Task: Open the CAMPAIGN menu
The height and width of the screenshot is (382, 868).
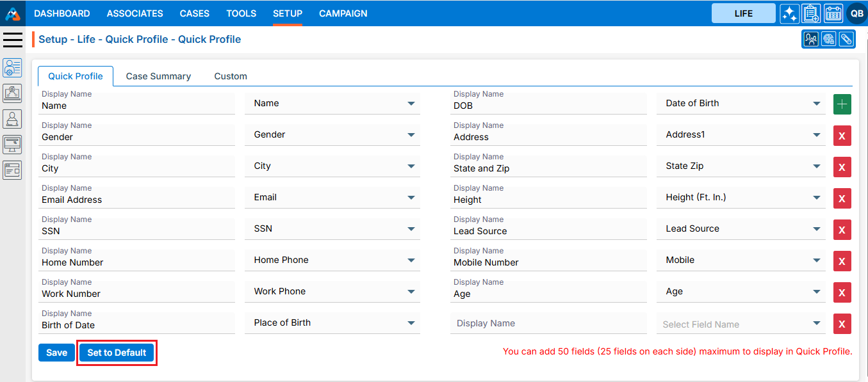Action: [343, 13]
